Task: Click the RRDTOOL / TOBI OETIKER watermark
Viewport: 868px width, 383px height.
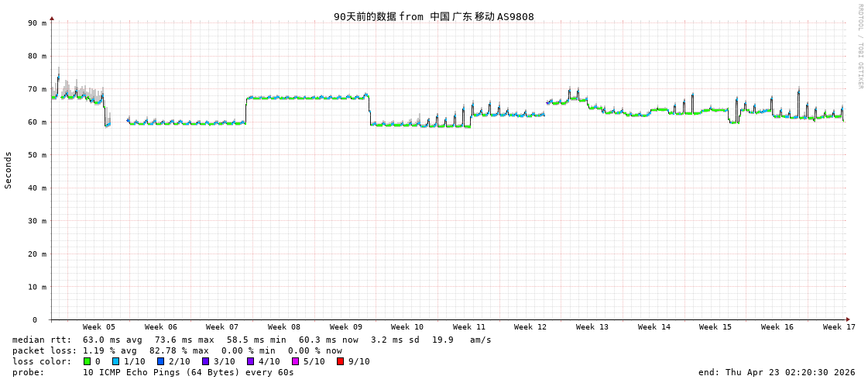Action: click(x=859, y=47)
